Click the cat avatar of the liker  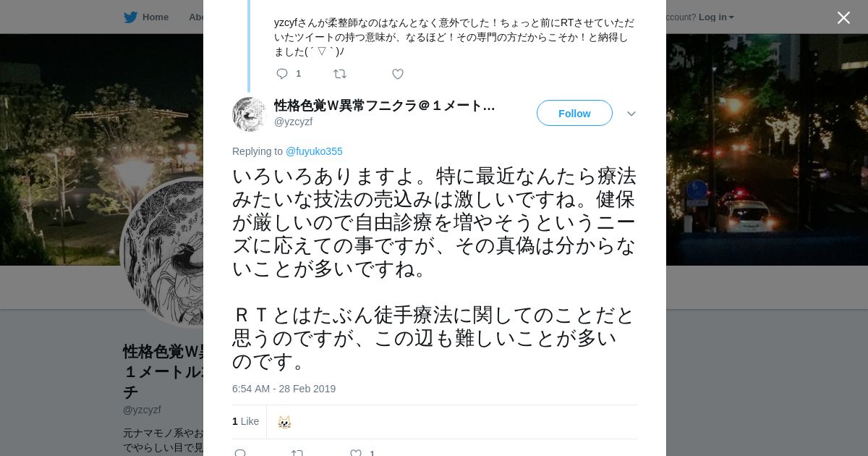(284, 422)
